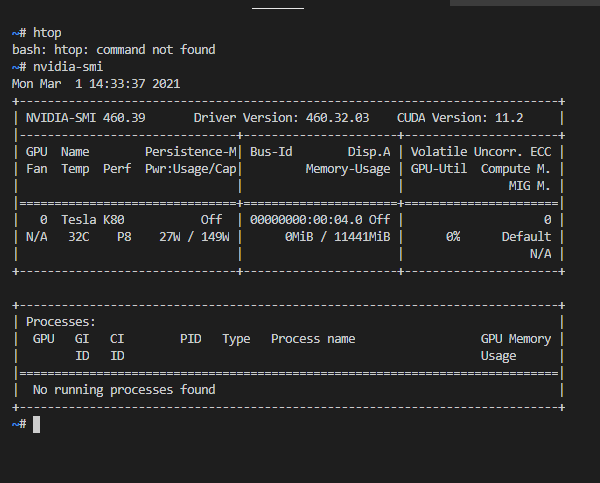The height and width of the screenshot is (483, 600).
Task: Click the 'Type' column header
Action: point(236,339)
